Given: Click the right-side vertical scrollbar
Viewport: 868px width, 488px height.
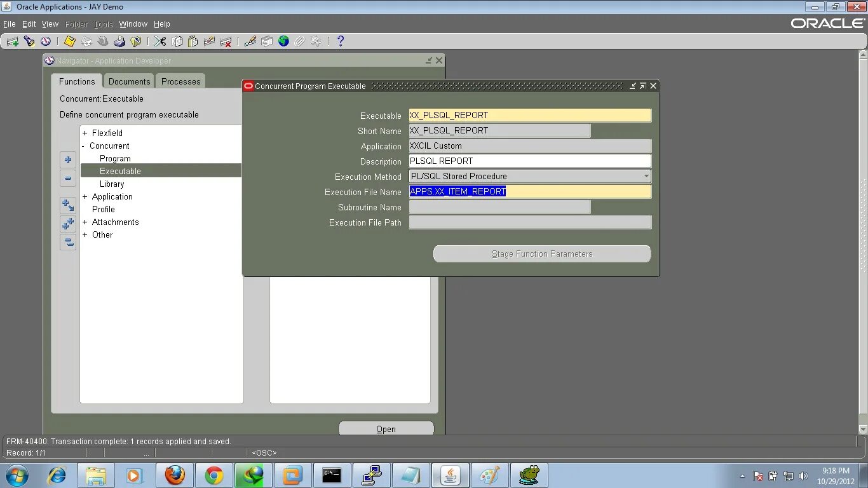Looking at the screenshot, I should pos(863,241).
